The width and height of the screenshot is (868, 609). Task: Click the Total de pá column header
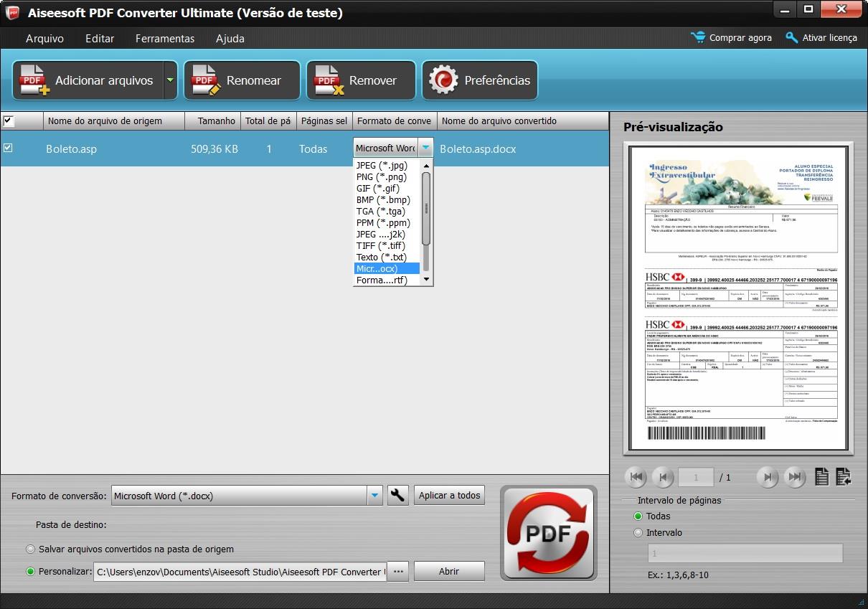268,121
